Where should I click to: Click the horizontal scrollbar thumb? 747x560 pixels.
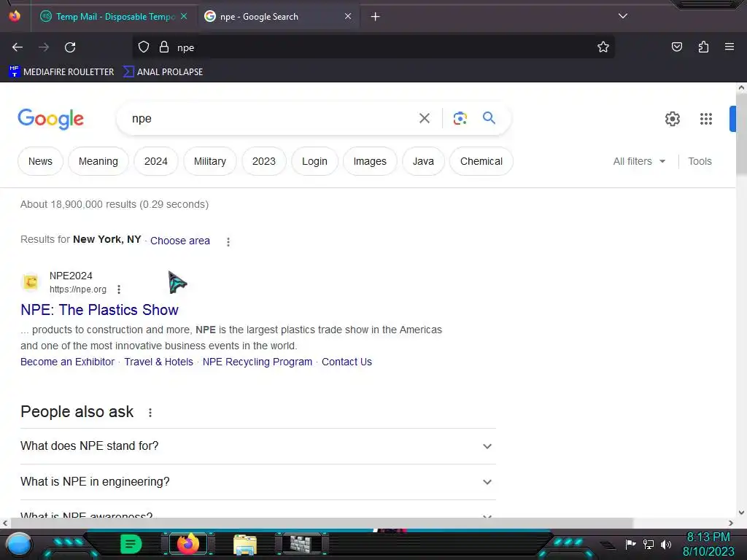(x=322, y=523)
